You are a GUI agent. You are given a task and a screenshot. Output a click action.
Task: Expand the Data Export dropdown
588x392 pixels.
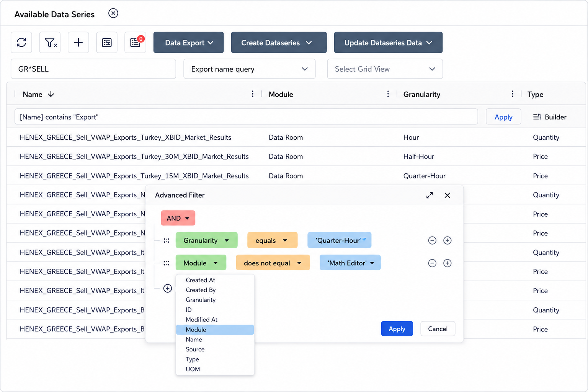pyautogui.click(x=189, y=42)
